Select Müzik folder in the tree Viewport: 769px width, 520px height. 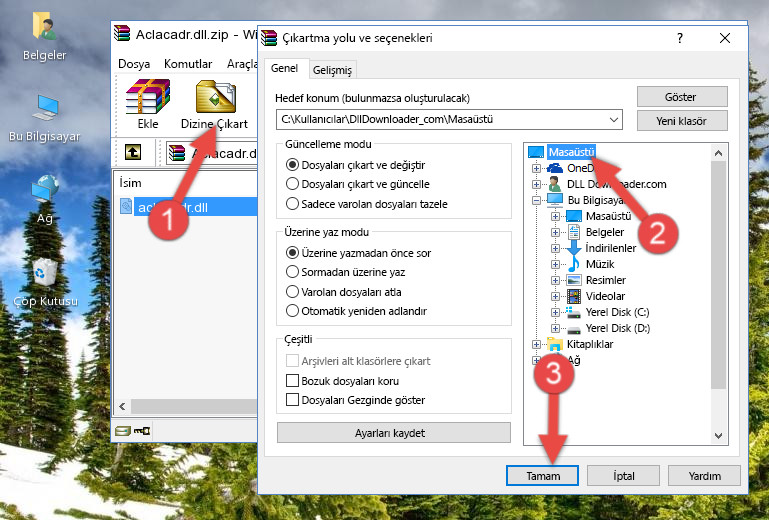pos(600,264)
